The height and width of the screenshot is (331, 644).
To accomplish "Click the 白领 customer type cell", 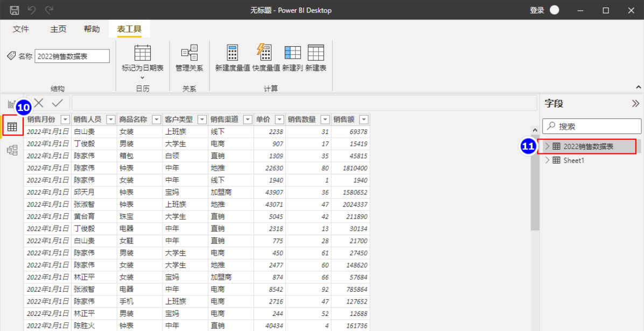I will 185,156.
